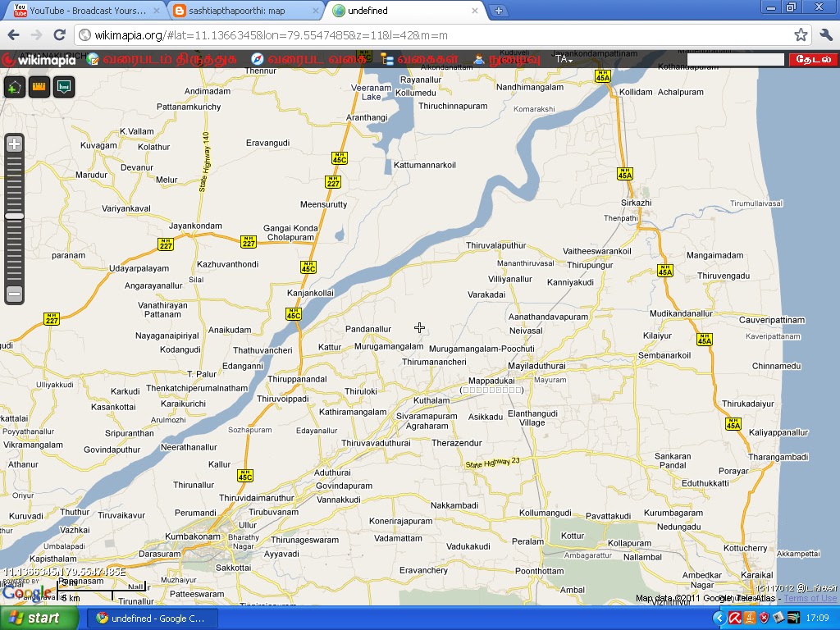Click the zoom-out minus button on the map
Screen dimensions: 840x630
pyautogui.click(x=13, y=293)
